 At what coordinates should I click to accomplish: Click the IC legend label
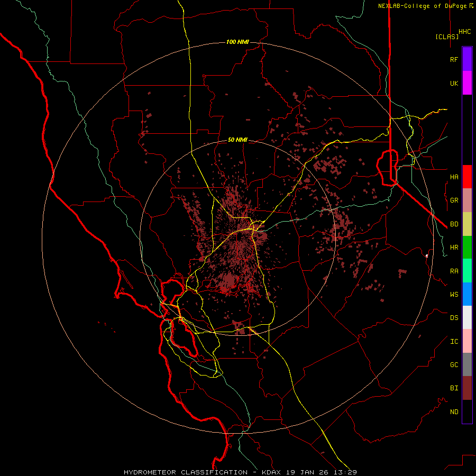(x=454, y=341)
